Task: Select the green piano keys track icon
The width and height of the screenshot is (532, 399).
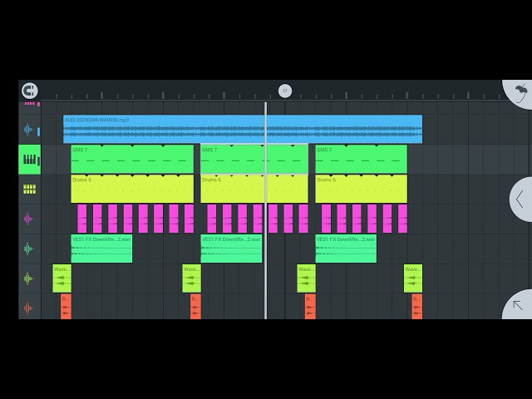Action: point(30,160)
